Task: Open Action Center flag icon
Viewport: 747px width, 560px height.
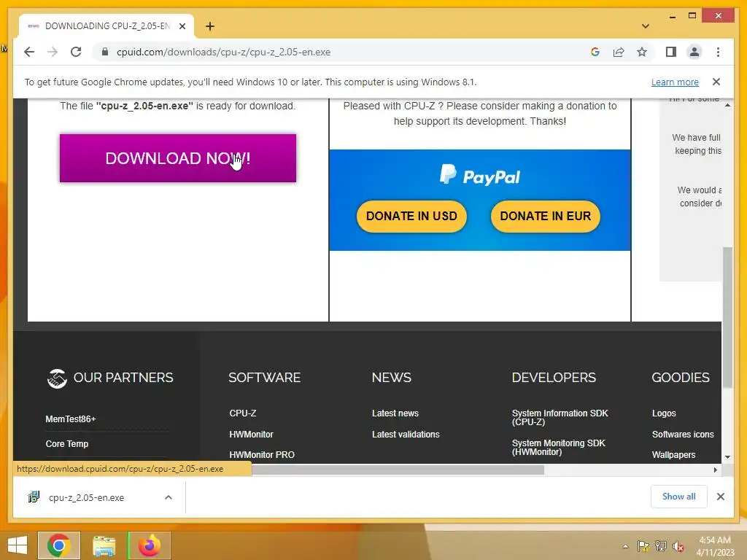Action: 643,546
